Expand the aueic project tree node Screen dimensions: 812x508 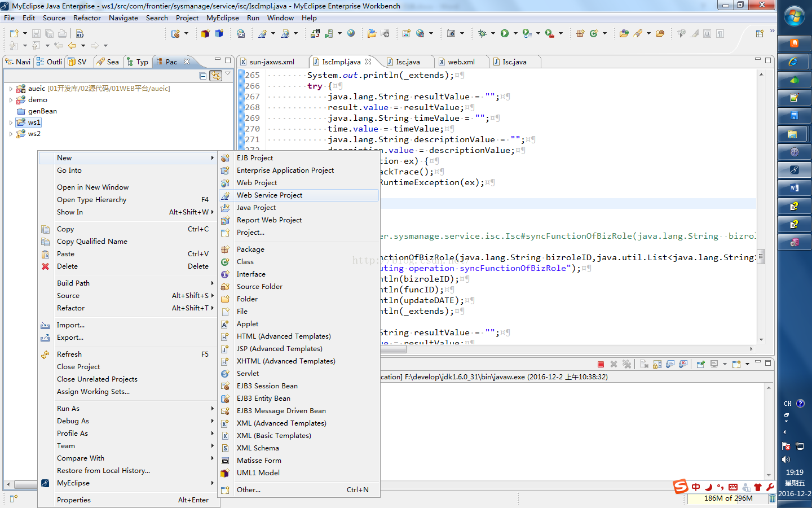point(11,89)
